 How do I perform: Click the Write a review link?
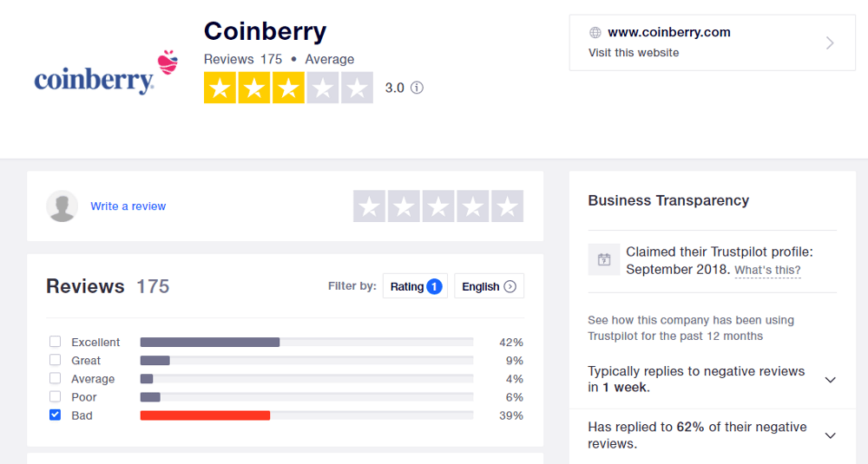pyautogui.click(x=128, y=206)
